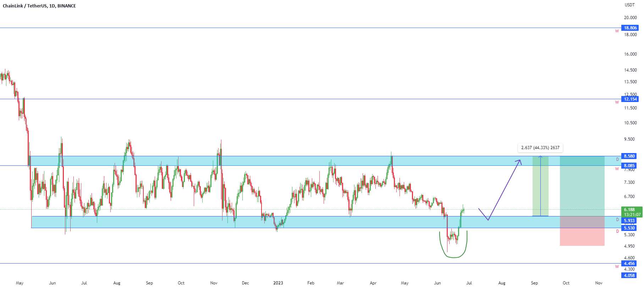Click the 2023 year label on time axis
644x288 pixels.
(278, 283)
